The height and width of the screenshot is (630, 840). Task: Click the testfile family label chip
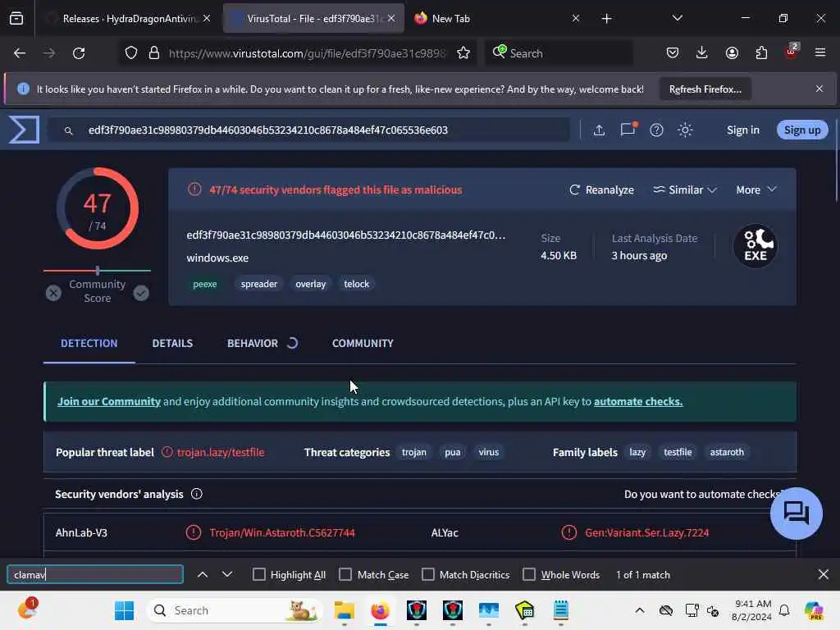[678, 452]
